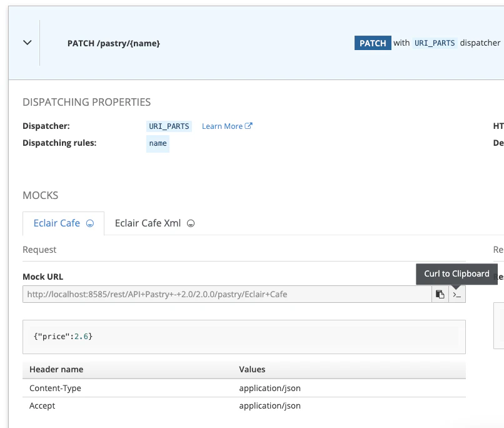Click the PATCH /pastry/{name} operation title
Viewport: 504px width, 428px height.
coord(114,43)
